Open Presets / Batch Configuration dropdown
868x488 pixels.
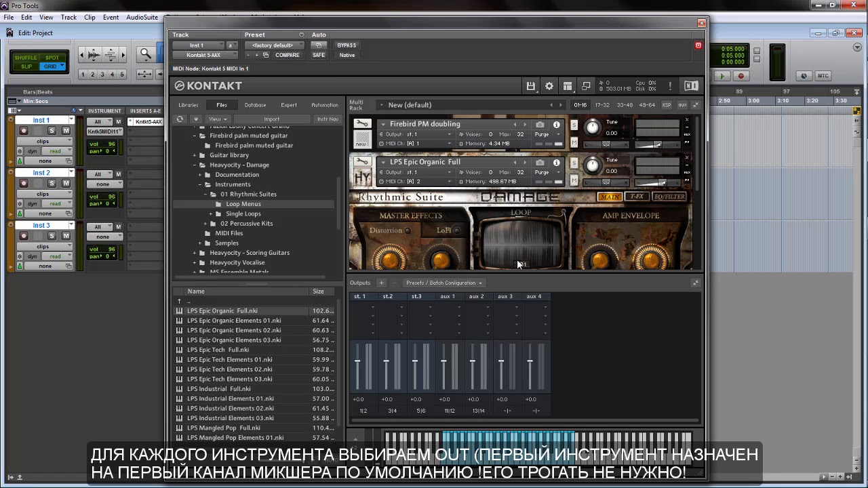(x=444, y=283)
